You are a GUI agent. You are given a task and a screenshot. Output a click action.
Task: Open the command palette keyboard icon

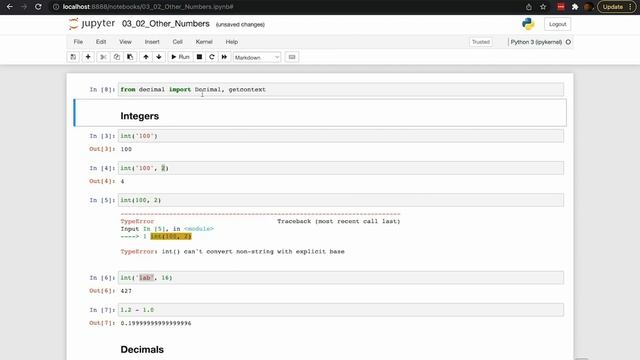point(292,57)
